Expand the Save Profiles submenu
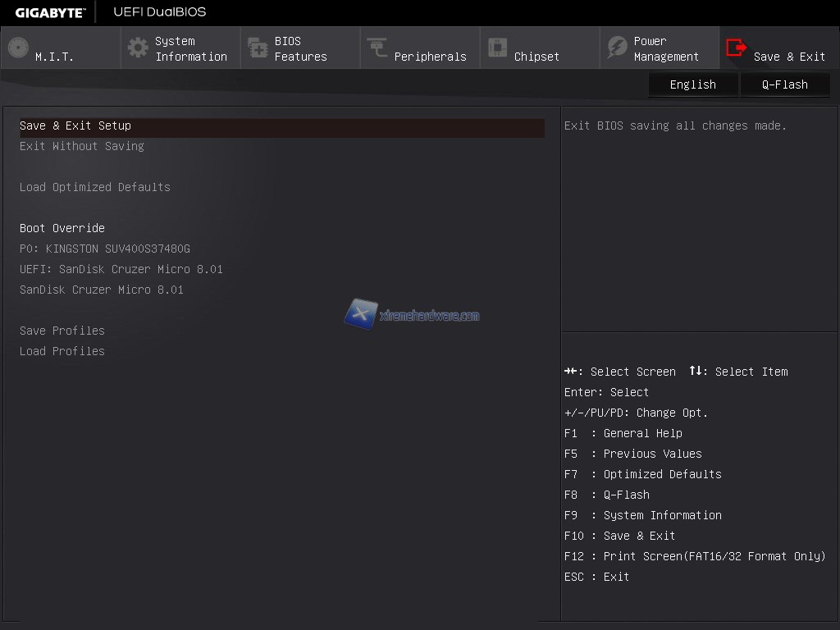The image size is (840, 630). [62, 331]
